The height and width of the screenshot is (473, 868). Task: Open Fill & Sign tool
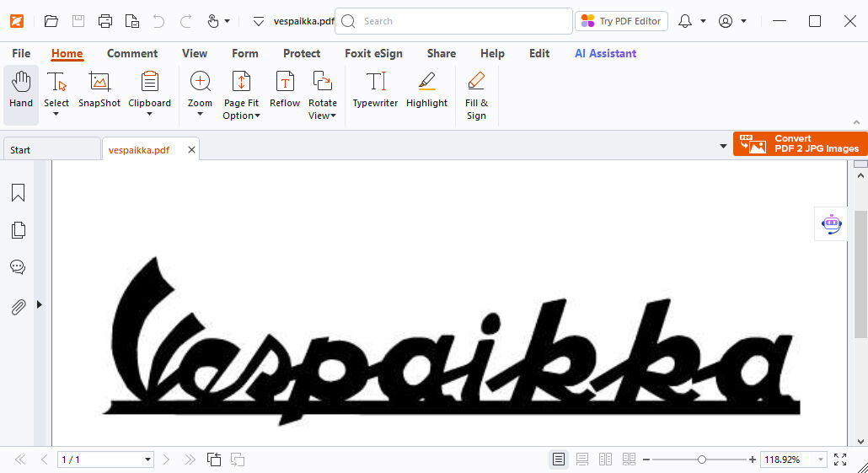click(x=476, y=95)
